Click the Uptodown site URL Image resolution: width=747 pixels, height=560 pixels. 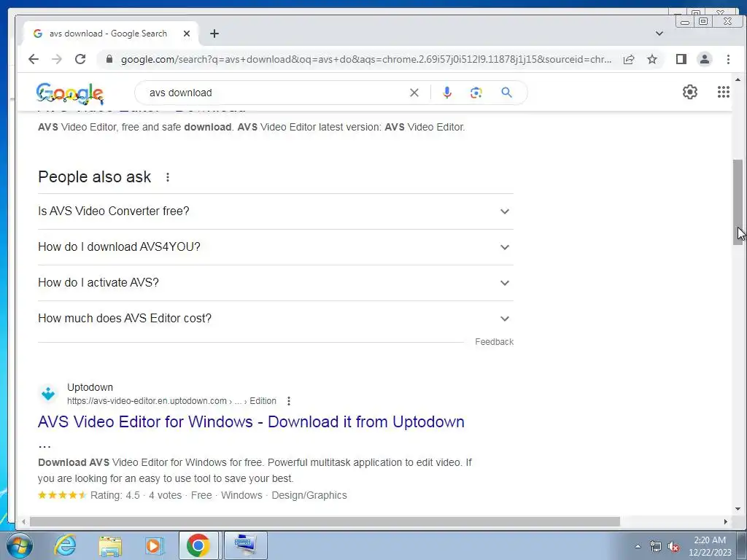171,401
